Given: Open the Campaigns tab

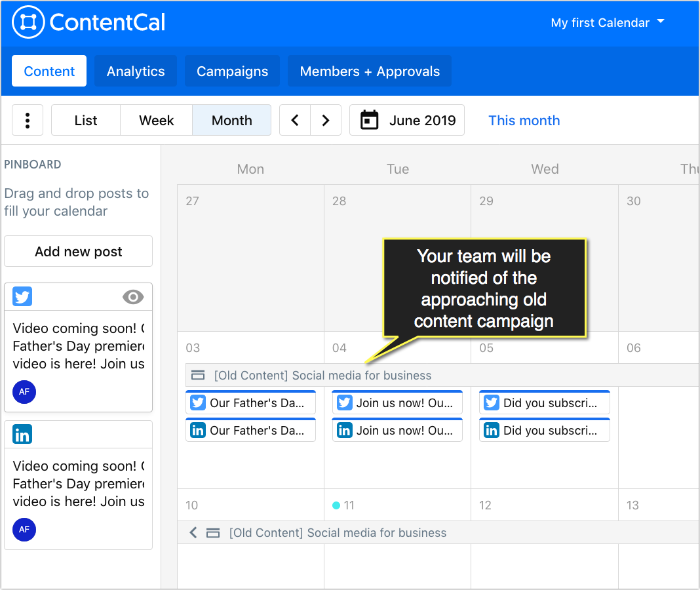Looking at the screenshot, I should click(x=232, y=71).
